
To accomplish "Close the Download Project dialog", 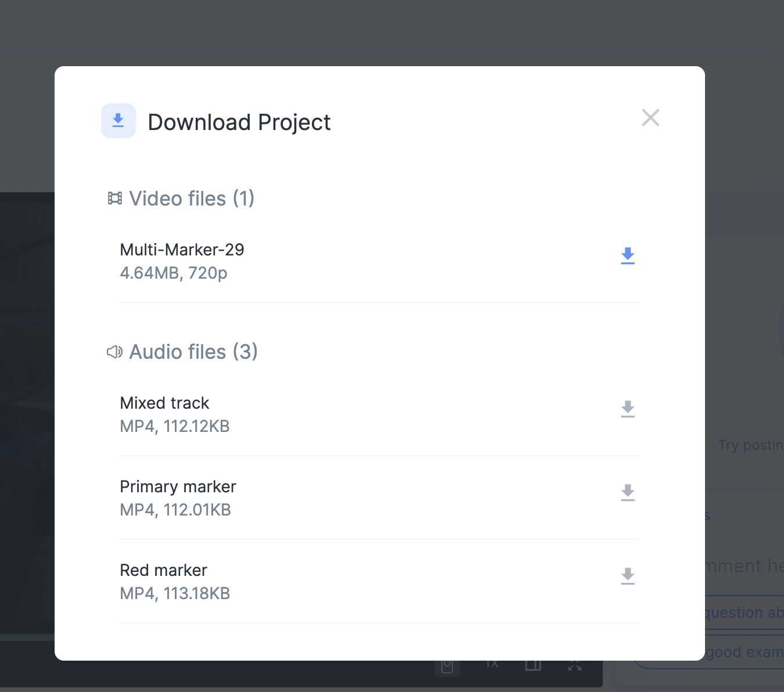I will [x=650, y=118].
